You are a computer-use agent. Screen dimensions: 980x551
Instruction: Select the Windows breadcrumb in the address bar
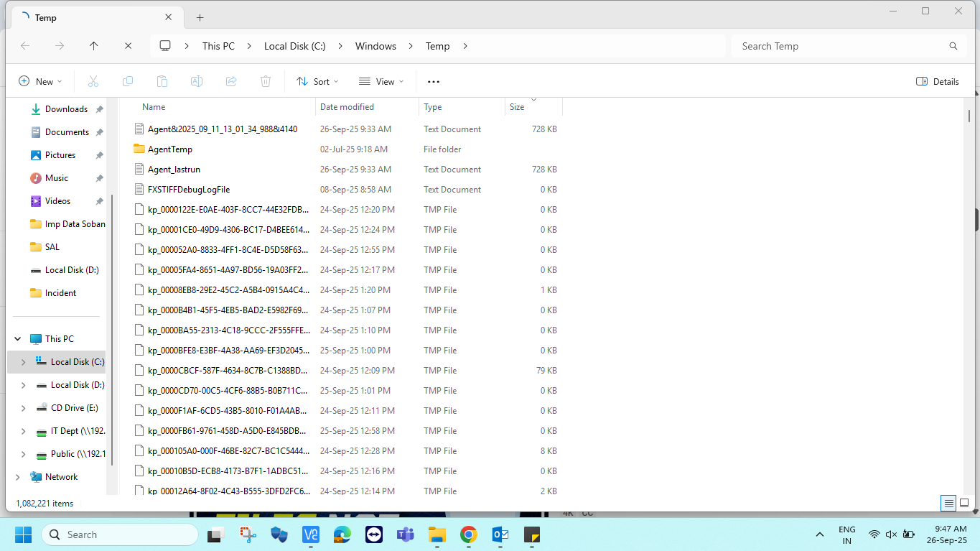375,45
